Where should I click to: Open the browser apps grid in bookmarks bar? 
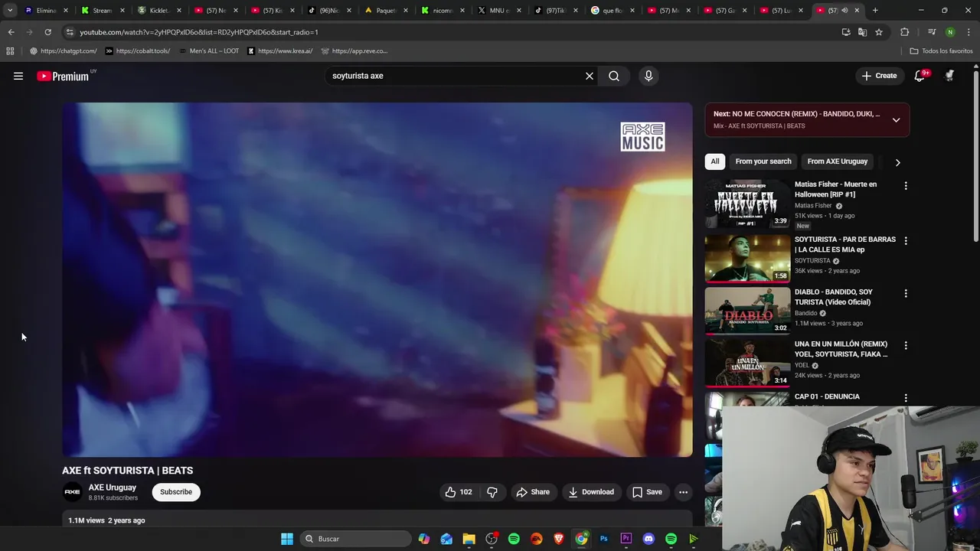click(10, 51)
